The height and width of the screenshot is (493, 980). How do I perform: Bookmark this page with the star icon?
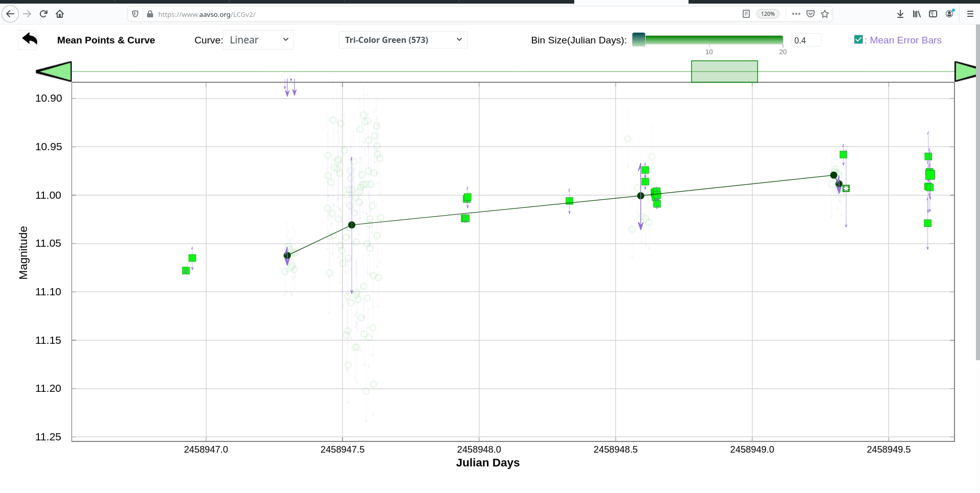(x=825, y=14)
